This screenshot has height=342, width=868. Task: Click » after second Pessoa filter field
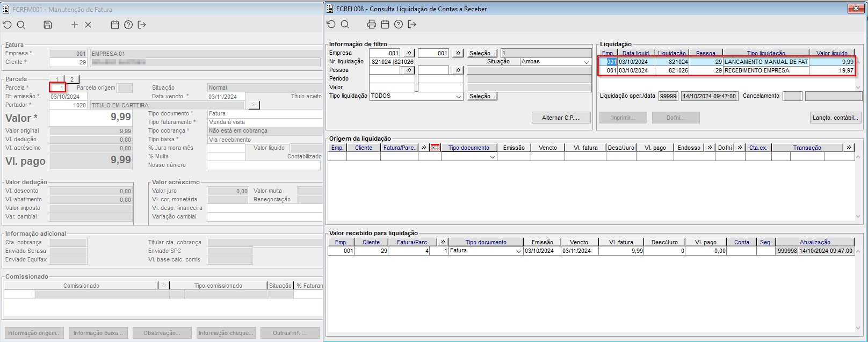click(x=458, y=70)
